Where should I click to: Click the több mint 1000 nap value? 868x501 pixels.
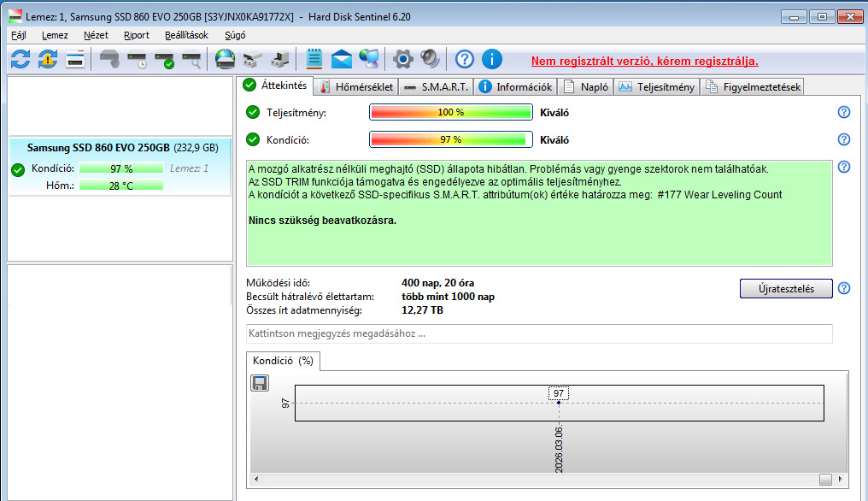(448, 297)
